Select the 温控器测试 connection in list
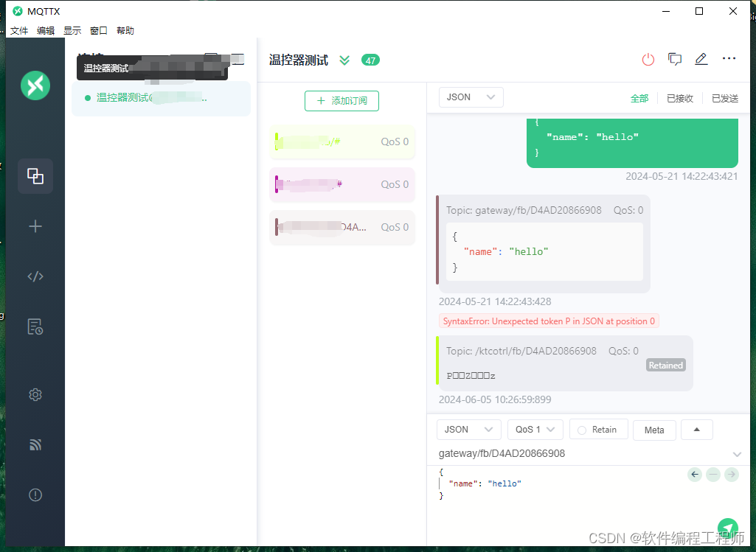Image resolution: width=756 pixels, height=552 pixels. [x=161, y=98]
